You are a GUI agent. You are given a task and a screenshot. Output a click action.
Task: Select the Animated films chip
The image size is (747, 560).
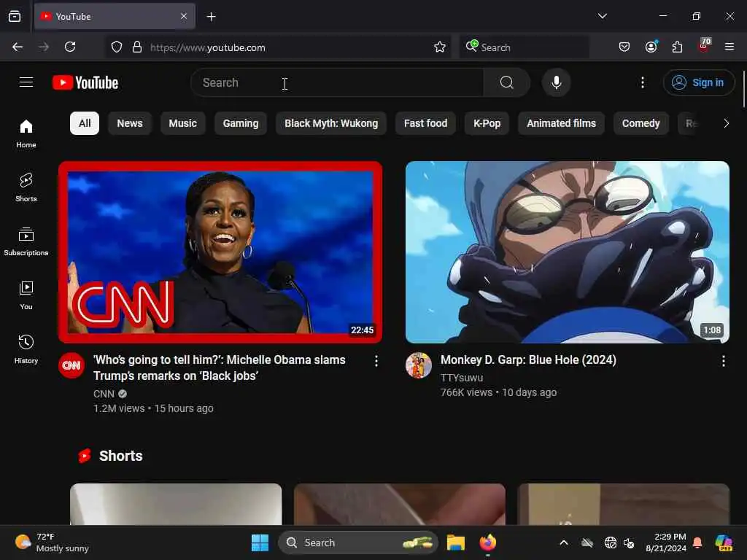561,123
